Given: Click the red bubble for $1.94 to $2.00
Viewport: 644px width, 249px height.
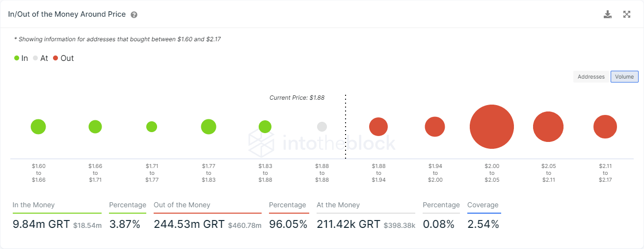Looking at the screenshot, I should (435, 127).
